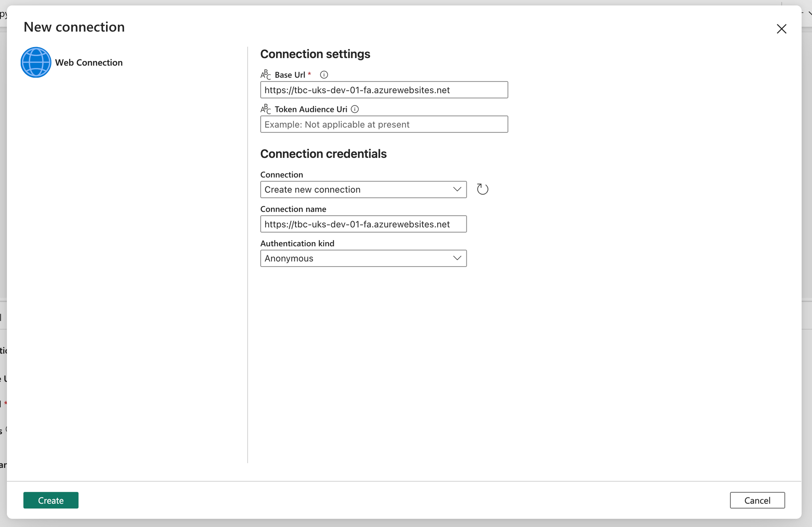The image size is (812, 527).
Task: Click the Web Connection globe icon
Action: tap(36, 62)
